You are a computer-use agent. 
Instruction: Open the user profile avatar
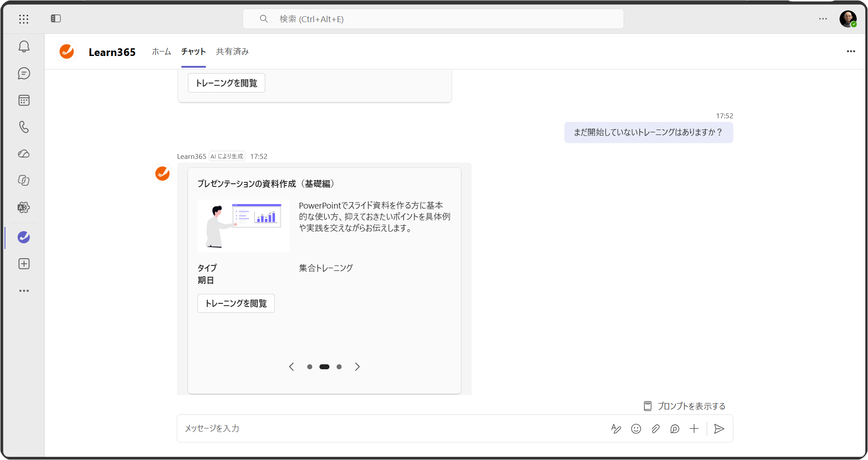[848, 19]
